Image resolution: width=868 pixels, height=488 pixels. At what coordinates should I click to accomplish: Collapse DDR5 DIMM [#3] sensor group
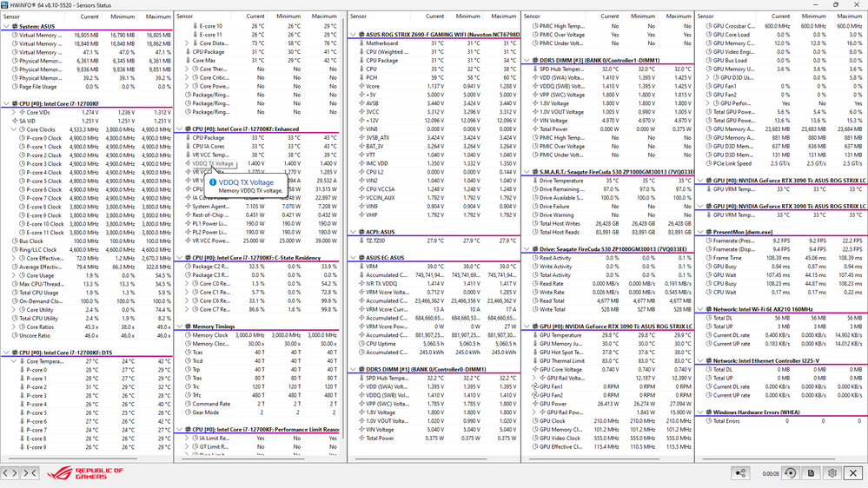point(527,60)
